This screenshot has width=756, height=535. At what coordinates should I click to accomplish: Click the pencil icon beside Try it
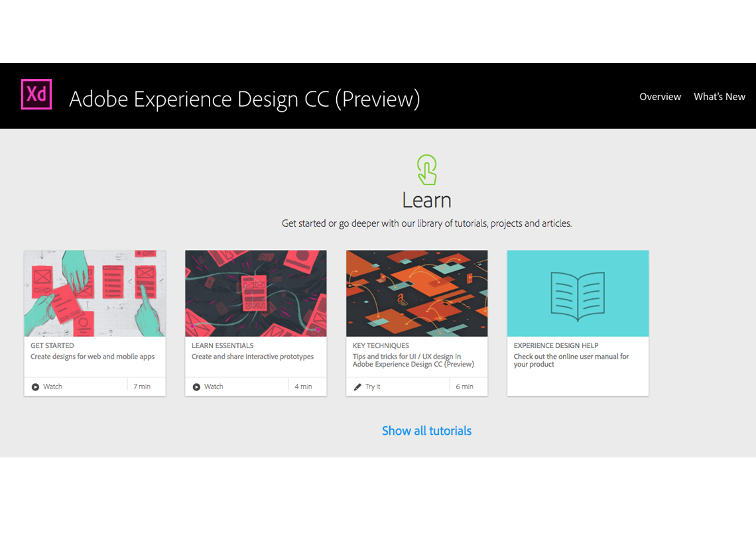(358, 386)
